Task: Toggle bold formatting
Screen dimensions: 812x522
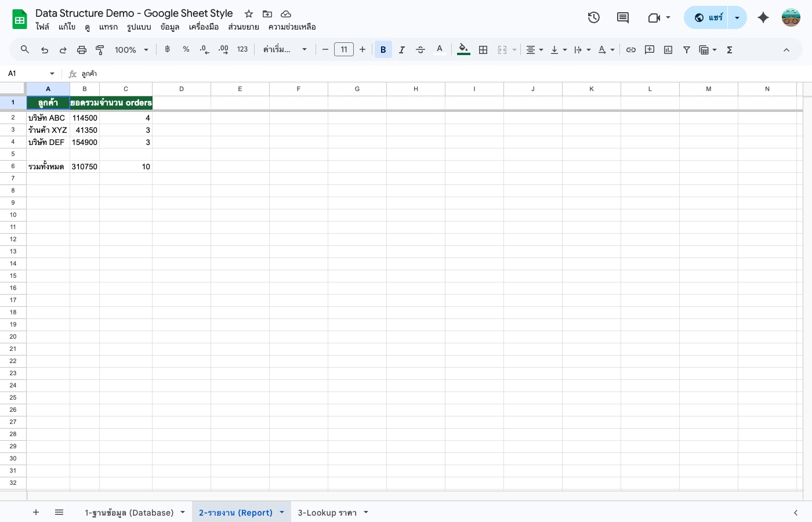Action: coord(383,49)
